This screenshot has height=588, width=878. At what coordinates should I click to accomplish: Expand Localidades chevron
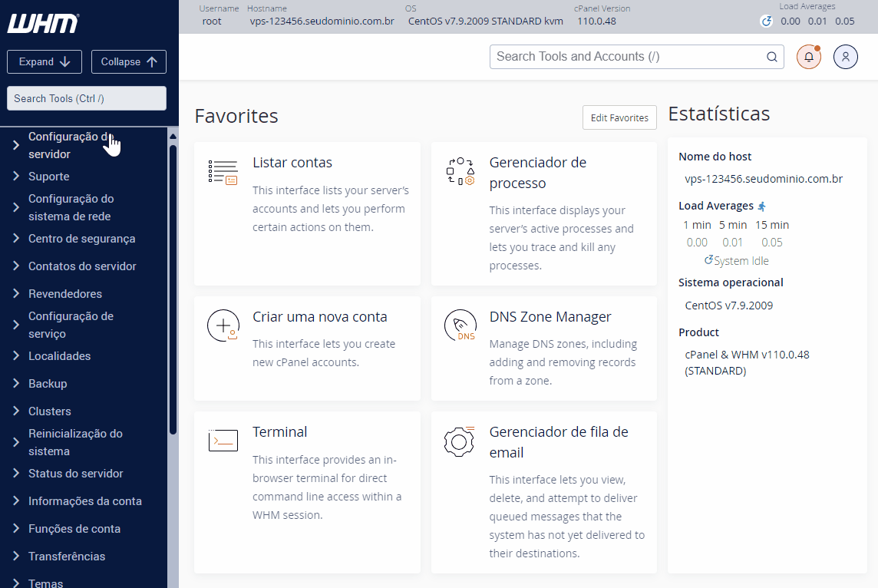[x=15, y=355]
